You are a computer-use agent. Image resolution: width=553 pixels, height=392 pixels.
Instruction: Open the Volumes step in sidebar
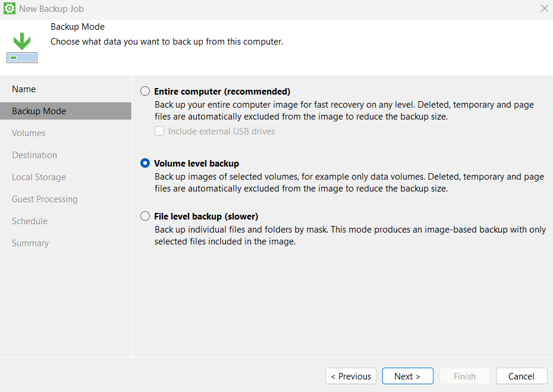pyautogui.click(x=29, y=133)
